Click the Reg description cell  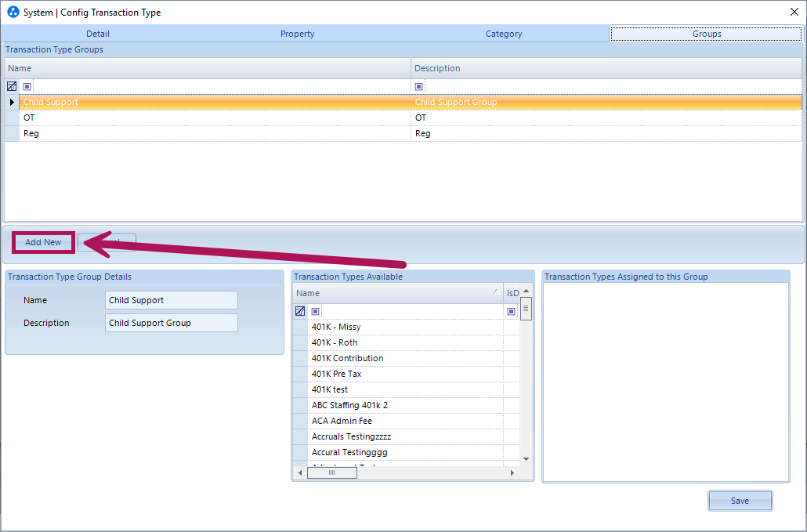point(606,133)
